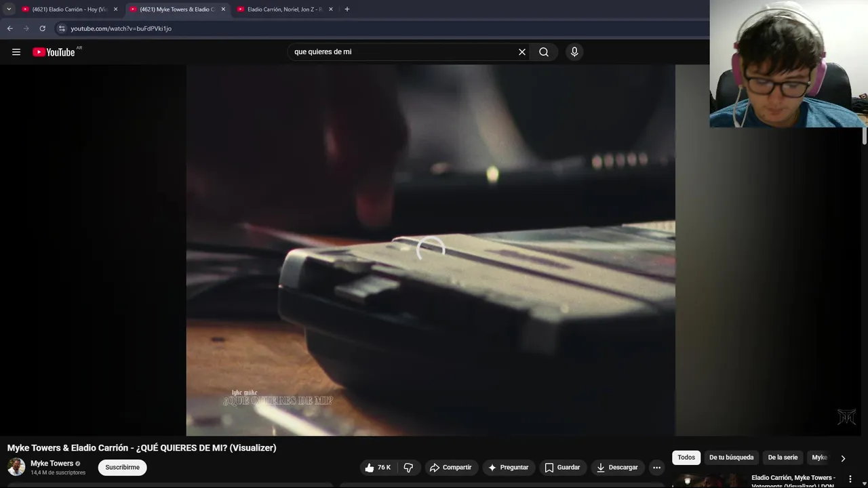
Task: Close the 'Eladio Carrión - Hoy' tab
Action: coord(115,9)
